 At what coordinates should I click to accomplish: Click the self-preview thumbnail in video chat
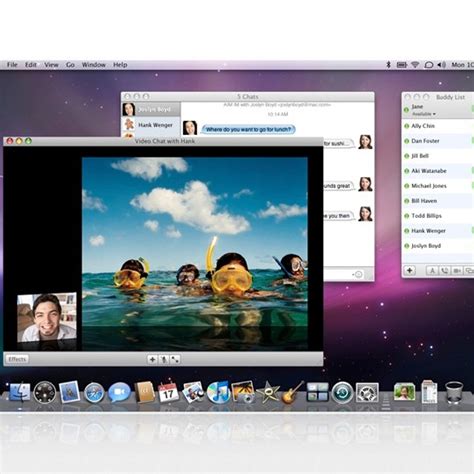[x=47, y=317]
